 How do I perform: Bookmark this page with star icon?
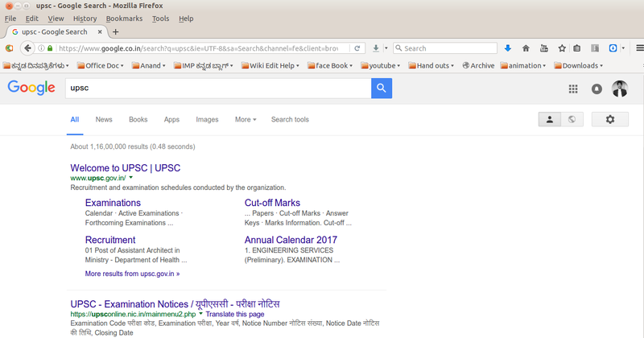(562, 48)
